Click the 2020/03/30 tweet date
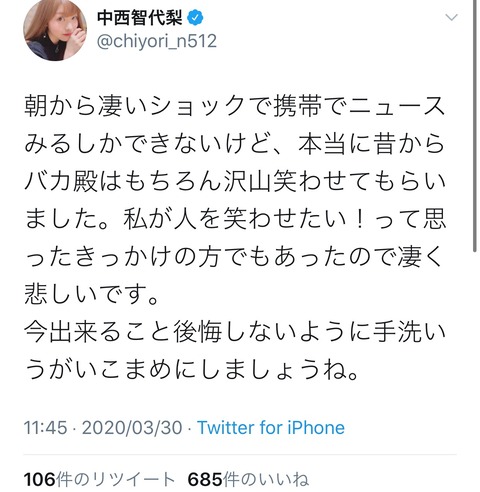The height and width of the screenshot is (492, 480). pos(132,427)
